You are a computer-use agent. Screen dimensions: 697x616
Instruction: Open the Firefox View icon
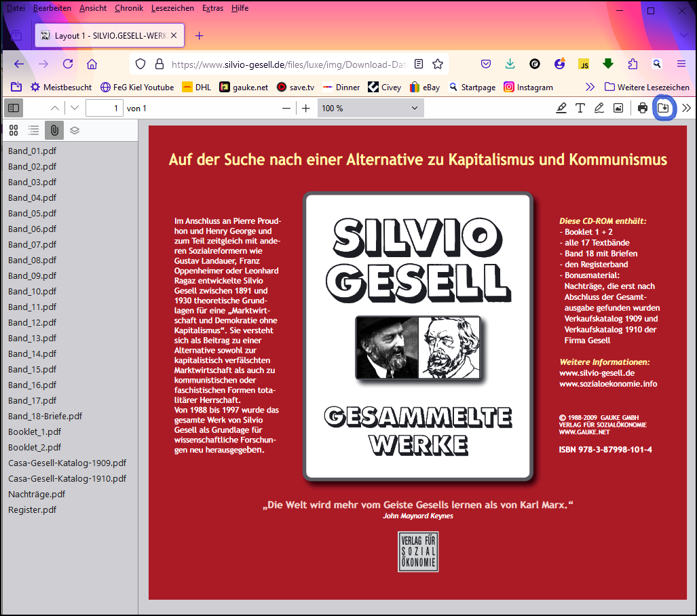[16, 35]
